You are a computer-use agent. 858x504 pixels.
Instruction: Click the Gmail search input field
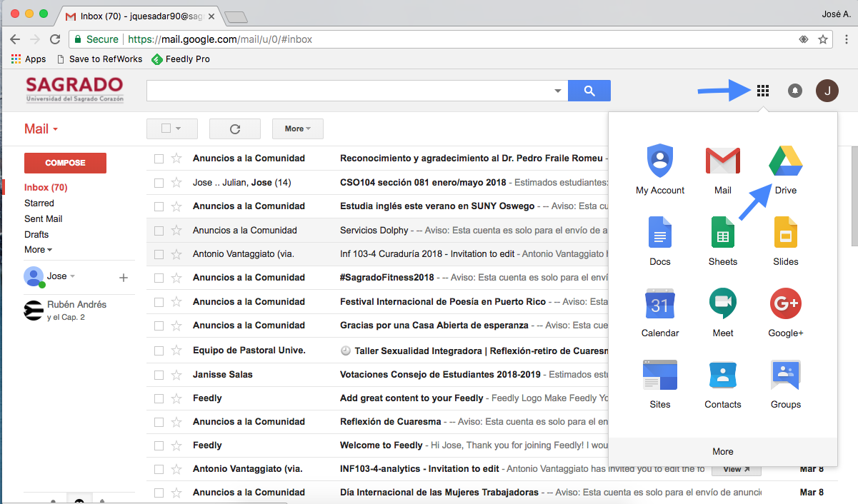[x=350, y=91]
